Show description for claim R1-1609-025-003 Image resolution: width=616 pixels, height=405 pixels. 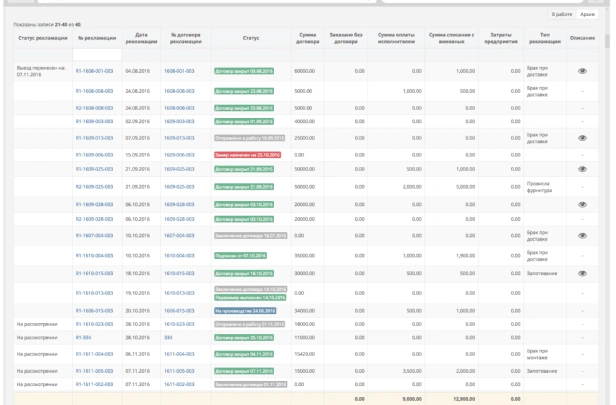coord(582,169)
